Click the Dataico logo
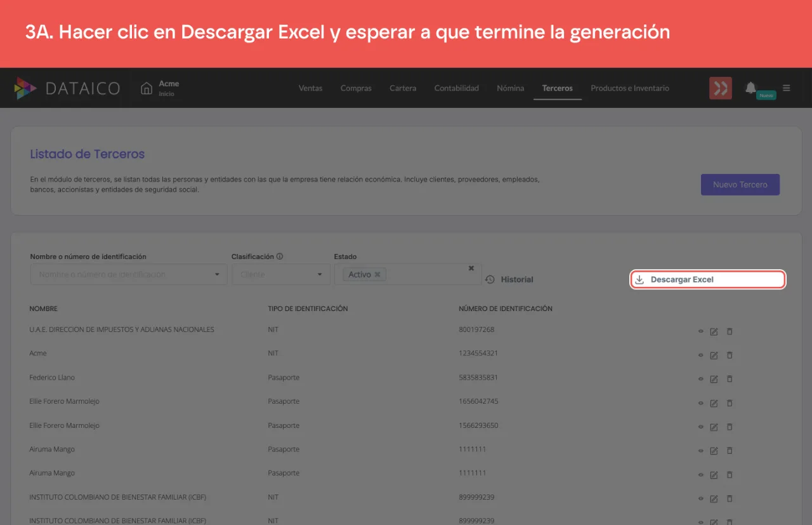This screenshot has height=525, width=812. click(x=67, y=88)
